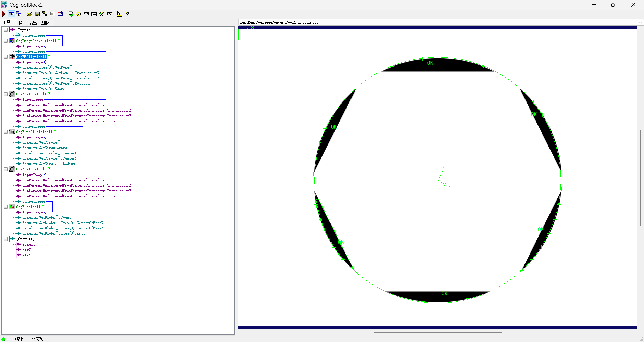Switch to the 输入/输出 tab
Viewport: 644px width, 342px height.
coord(28,23)
